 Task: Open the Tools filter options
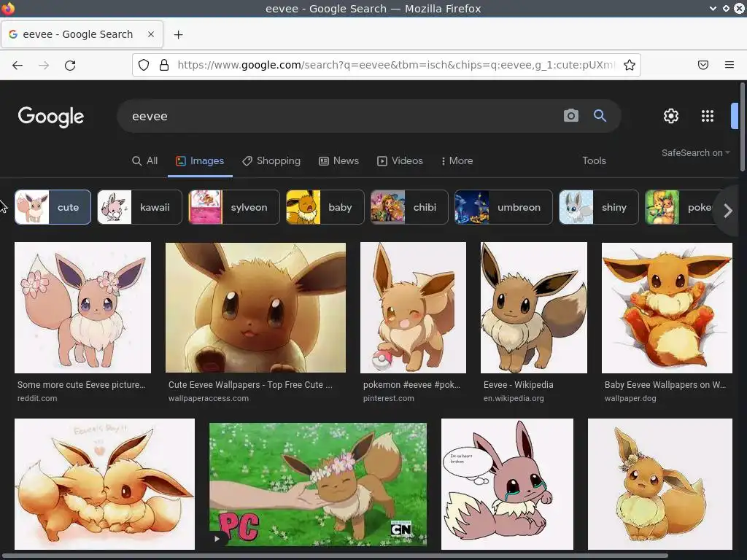point(594,161)
